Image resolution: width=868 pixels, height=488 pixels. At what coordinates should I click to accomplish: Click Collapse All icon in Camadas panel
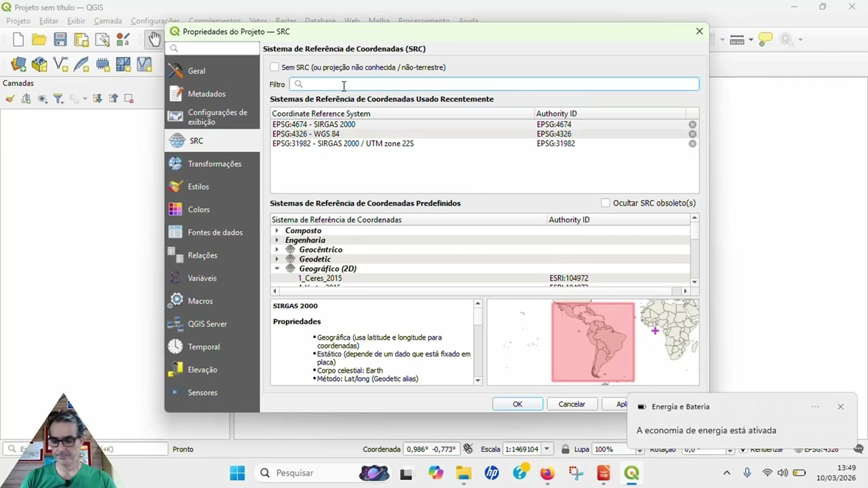pyautogui.click(x=113, y=98)
